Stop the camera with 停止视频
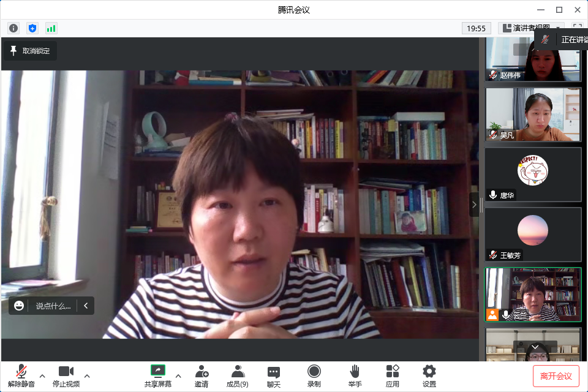The image size is (588, 392). [x=66, y=376]
